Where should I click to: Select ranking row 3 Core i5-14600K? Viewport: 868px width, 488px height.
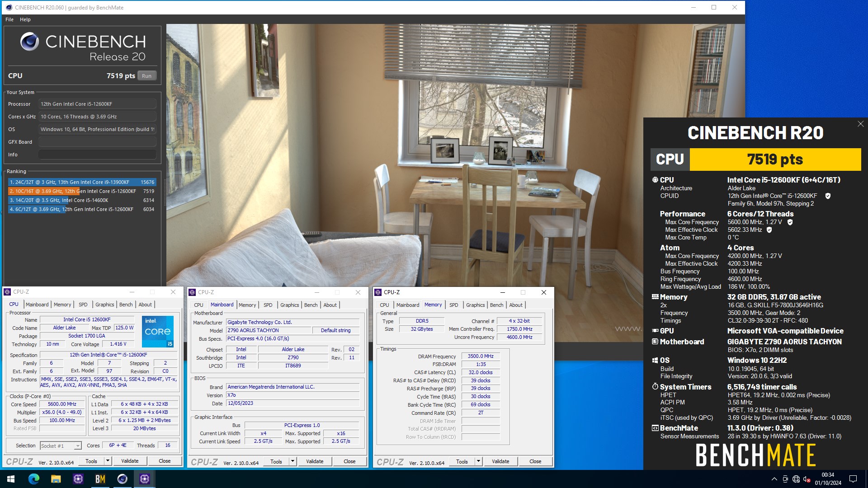[x=82, y=200]
